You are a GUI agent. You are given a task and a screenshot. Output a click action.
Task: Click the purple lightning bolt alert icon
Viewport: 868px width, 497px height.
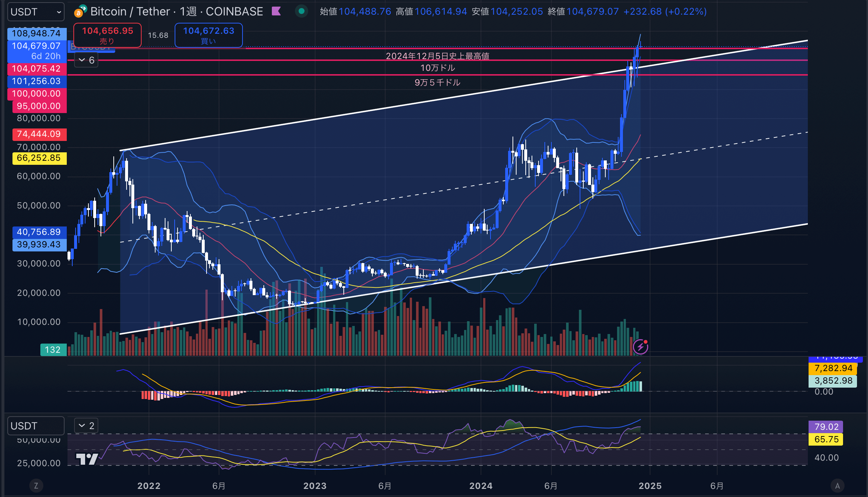(641, 347)
